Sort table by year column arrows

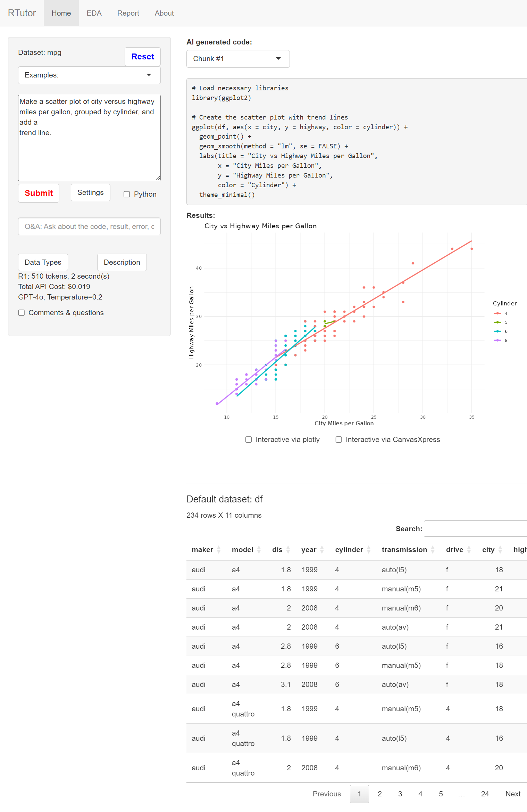pos(322,549)
